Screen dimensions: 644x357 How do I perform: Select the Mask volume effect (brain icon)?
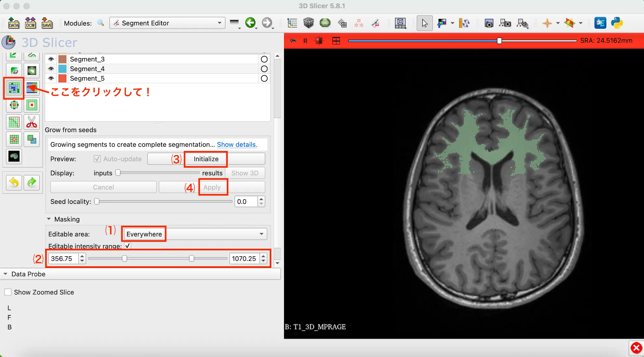click(x=14, y=156)
